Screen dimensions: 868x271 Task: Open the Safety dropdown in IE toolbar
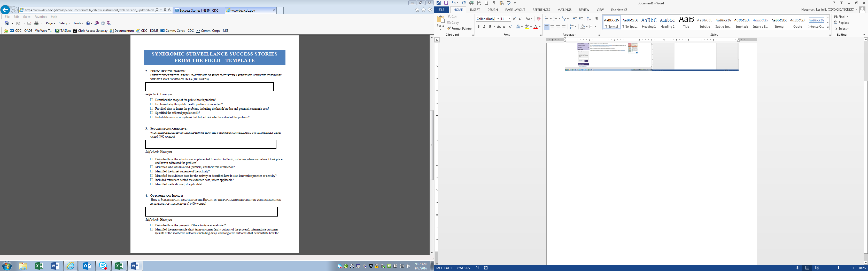pyautogui.click(x=64, y=23)
